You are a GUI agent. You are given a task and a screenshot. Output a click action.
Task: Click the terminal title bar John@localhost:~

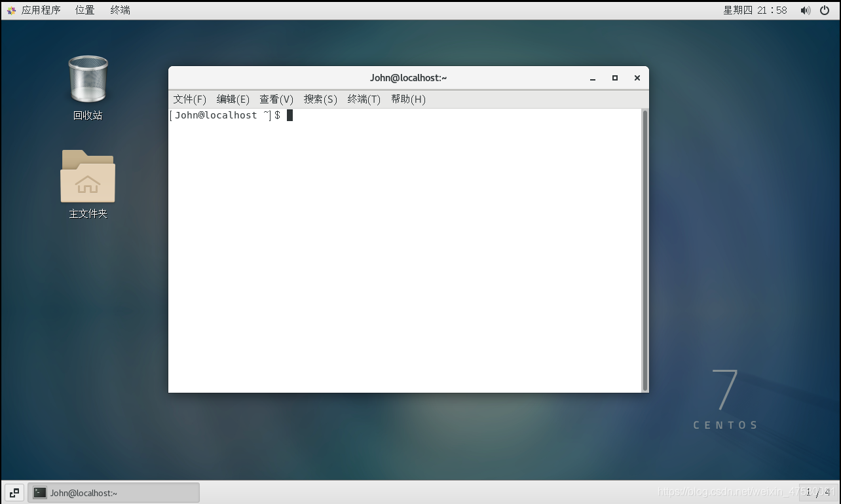point(408,78)
